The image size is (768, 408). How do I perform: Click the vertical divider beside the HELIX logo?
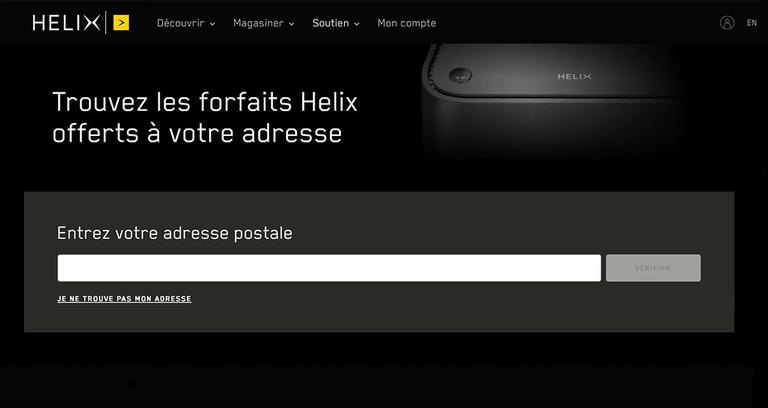[x=106, y=23]
